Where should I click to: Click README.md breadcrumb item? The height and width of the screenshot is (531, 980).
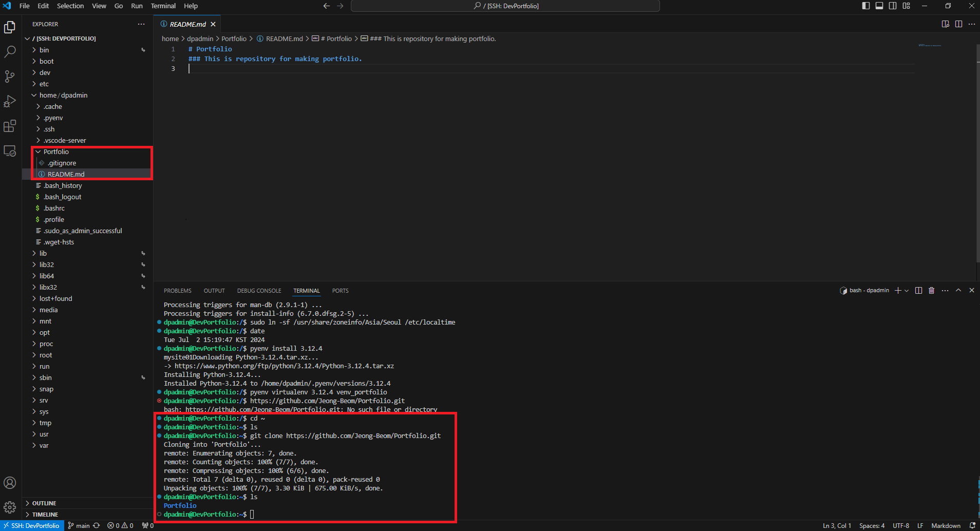(280, 39)
